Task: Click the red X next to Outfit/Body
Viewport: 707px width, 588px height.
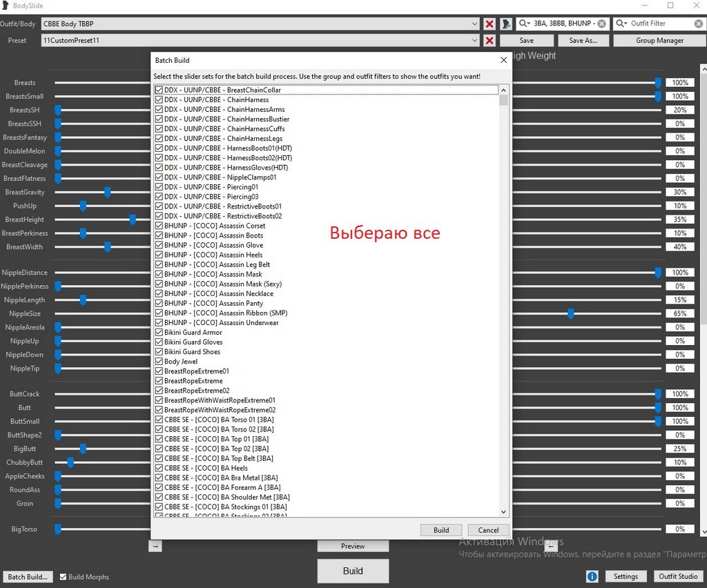Action: (490, 24)
